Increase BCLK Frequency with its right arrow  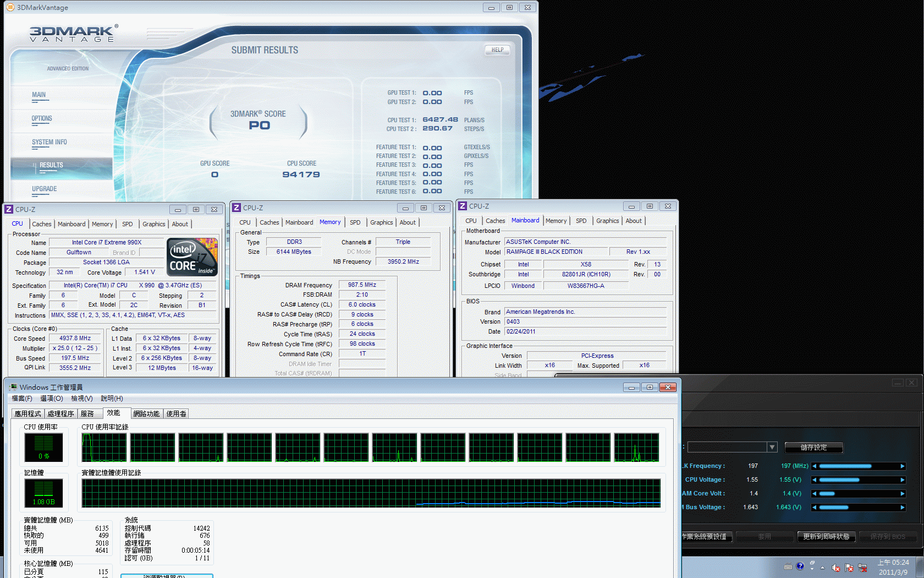click(x=903, y=466)
